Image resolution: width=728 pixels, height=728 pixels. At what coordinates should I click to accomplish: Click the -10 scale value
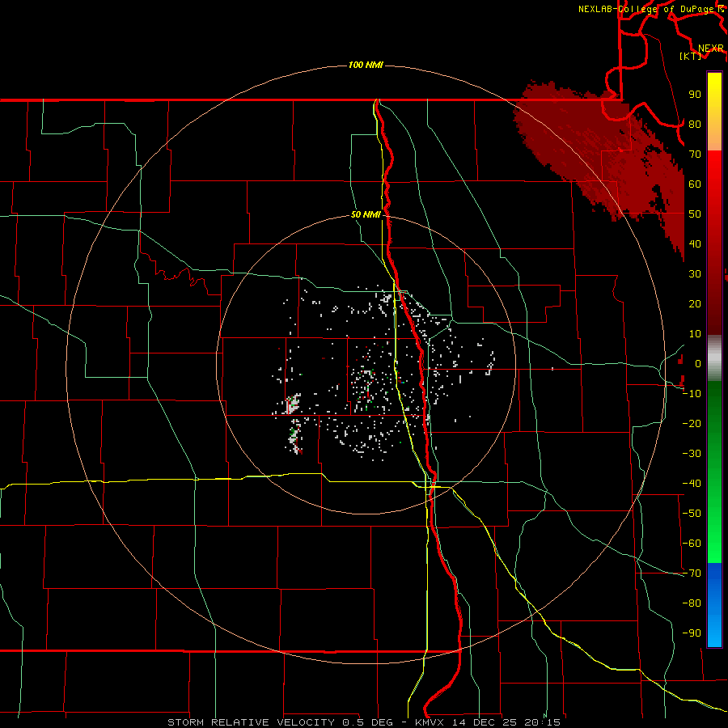coord(692,394)
